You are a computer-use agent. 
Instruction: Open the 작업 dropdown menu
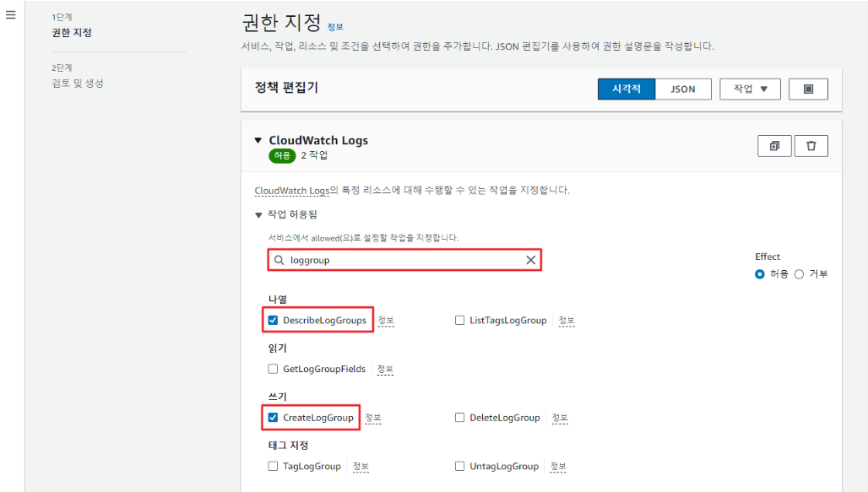(x=750, y=89)
